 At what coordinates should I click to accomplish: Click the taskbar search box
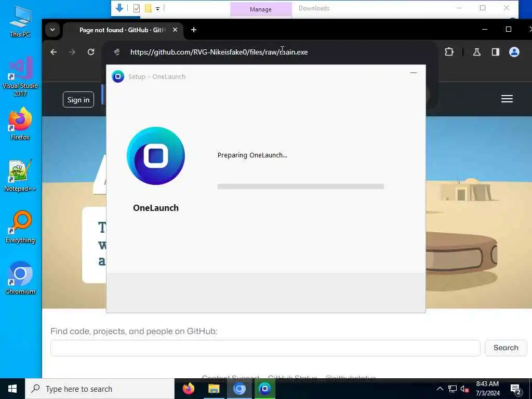click(x=100, y=389)
